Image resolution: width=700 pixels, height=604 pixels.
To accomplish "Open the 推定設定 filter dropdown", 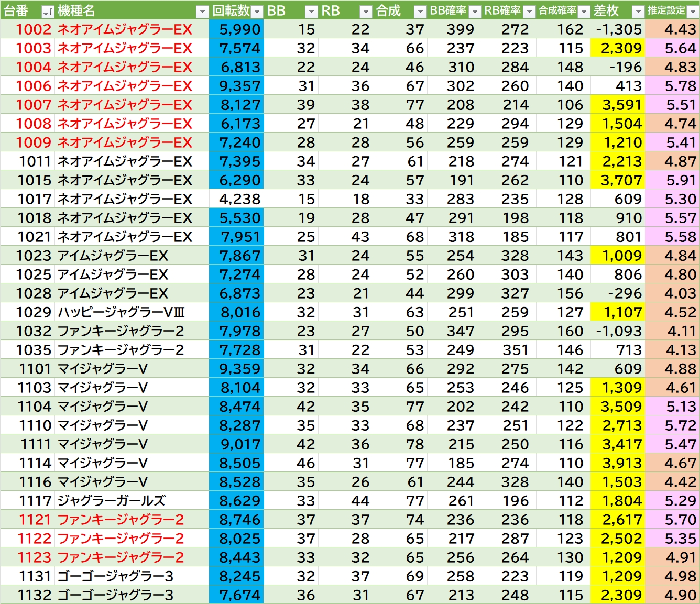I will click(x=693, y=11).
